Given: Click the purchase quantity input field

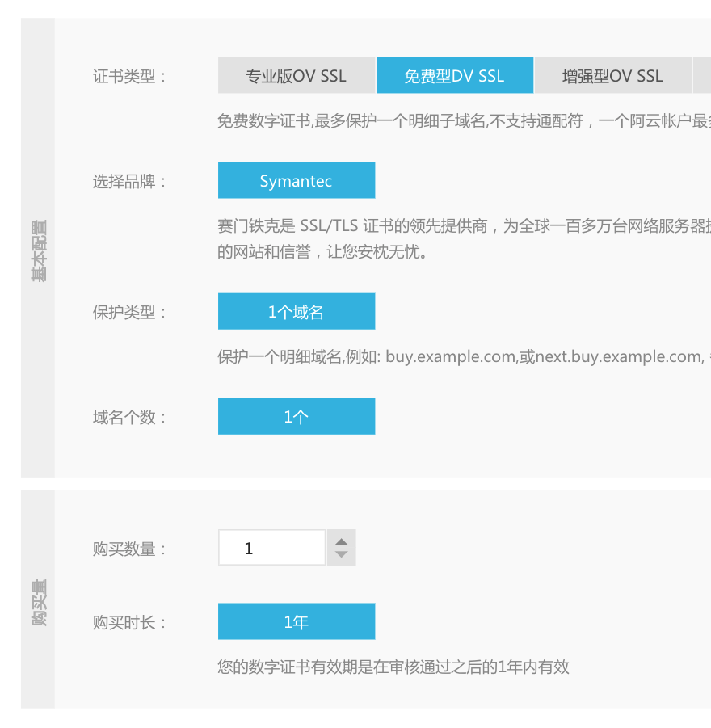Looking at the screenshot, I should 271,547.
